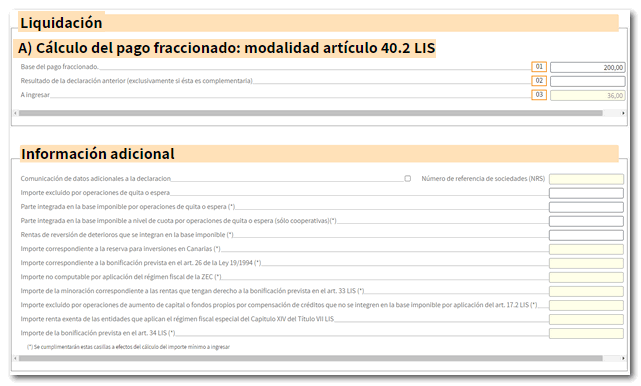Click the 'A ingresar' label
Screen dimensions: 641x386
(x=35, y=95)
